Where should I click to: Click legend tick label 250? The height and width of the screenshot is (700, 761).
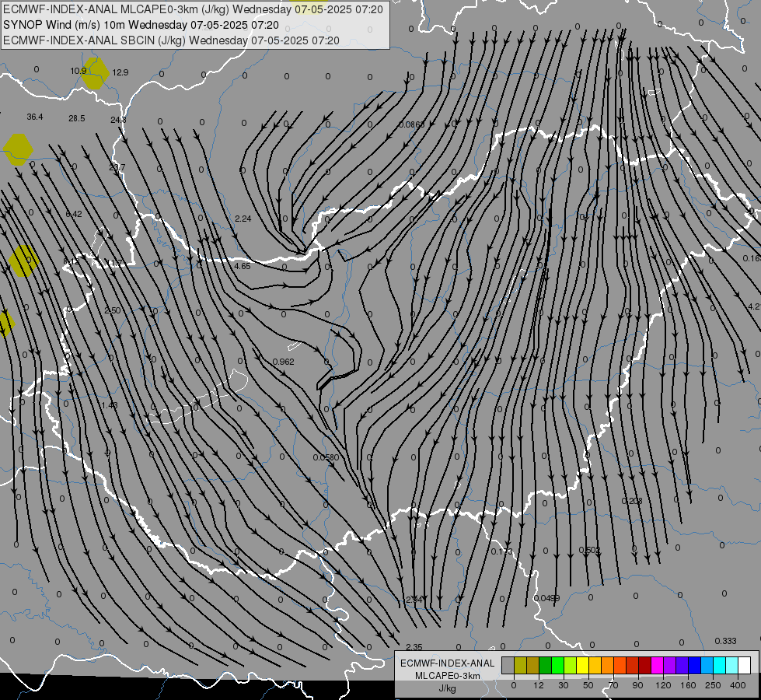713,685
